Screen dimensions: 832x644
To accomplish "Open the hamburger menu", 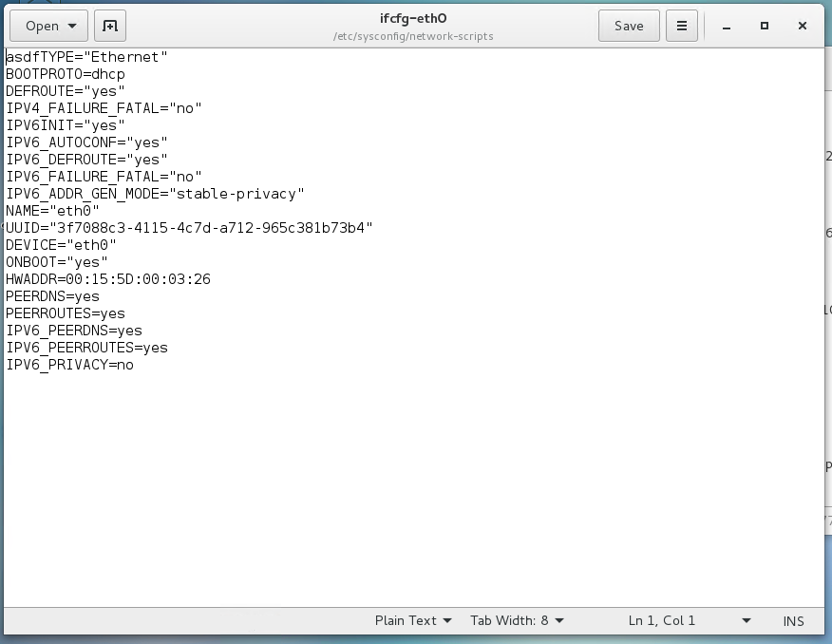I will pos(682,26).
